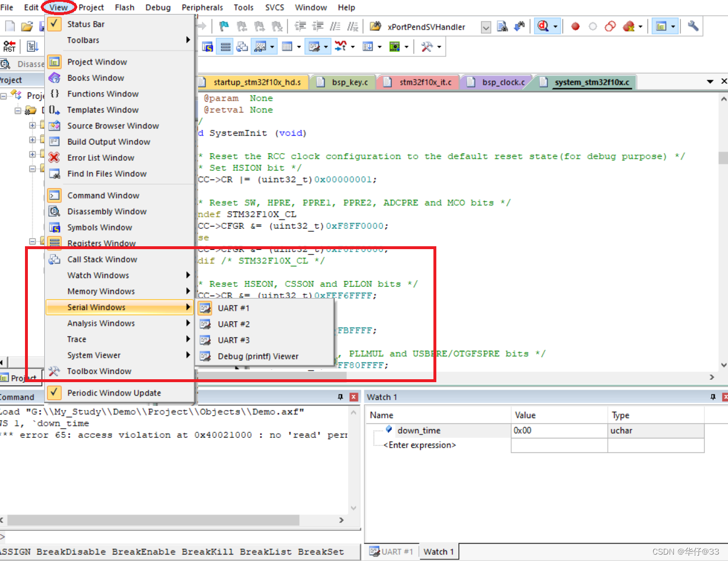This screenshot has height=561, width=728.
Task: Click the Serial Windows toolbar icon
Action: (x=314, y=46)
